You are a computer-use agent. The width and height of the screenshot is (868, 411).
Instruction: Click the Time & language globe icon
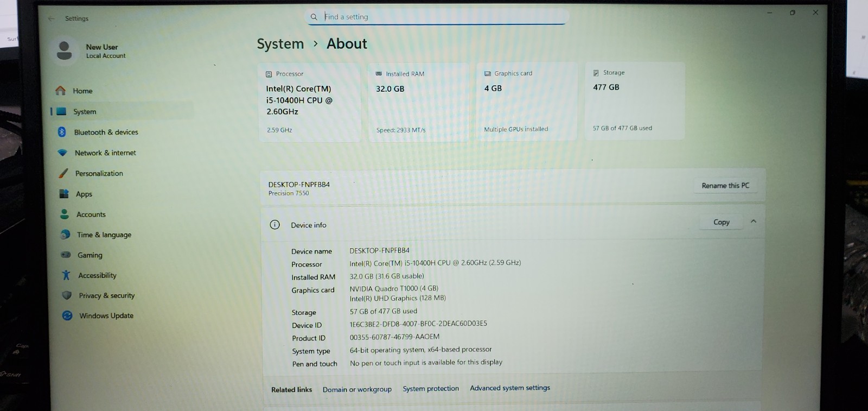pyautogui.click(x=65, y=235)
